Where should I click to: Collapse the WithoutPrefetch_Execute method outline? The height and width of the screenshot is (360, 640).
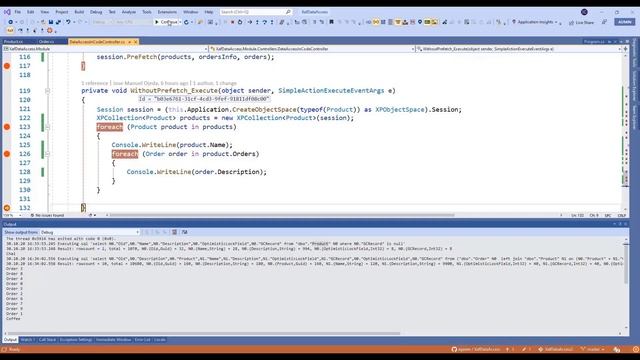click(x=47, y=91)
